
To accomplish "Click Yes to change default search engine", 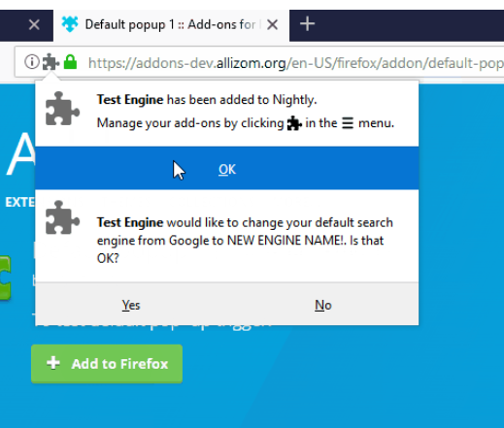I will pyautogui.click(x=131, y=305).
